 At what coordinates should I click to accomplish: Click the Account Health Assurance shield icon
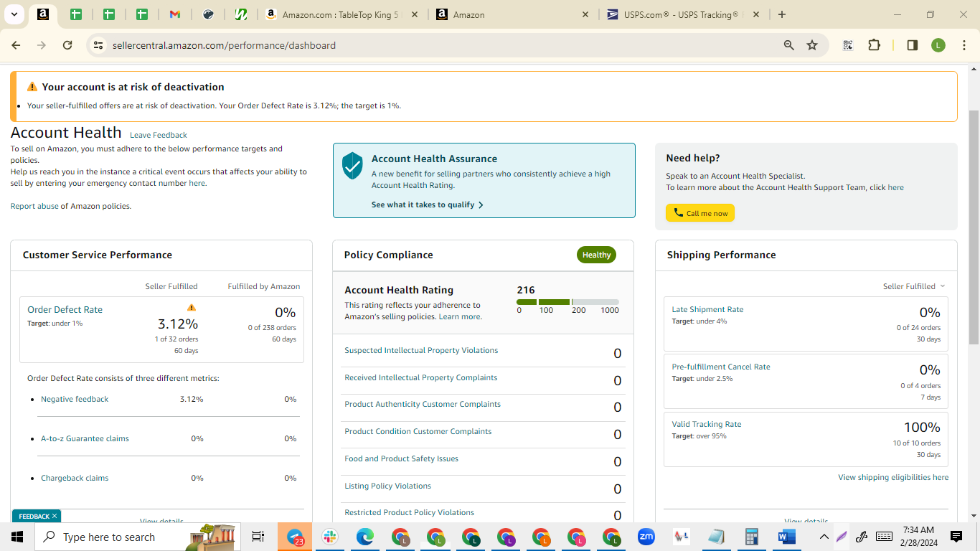click(x=352, y=165)
